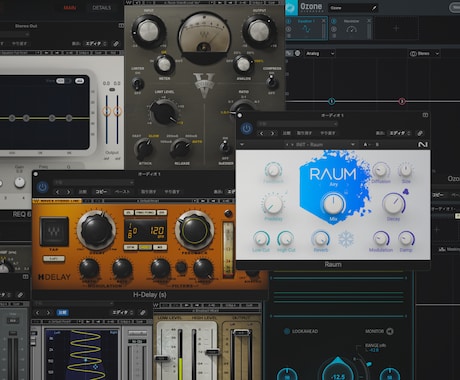Image resolution: width=460 pixels, height=380 pixels.
Task: Click the Raum Mix knob
Action: (x=333, y=204)
